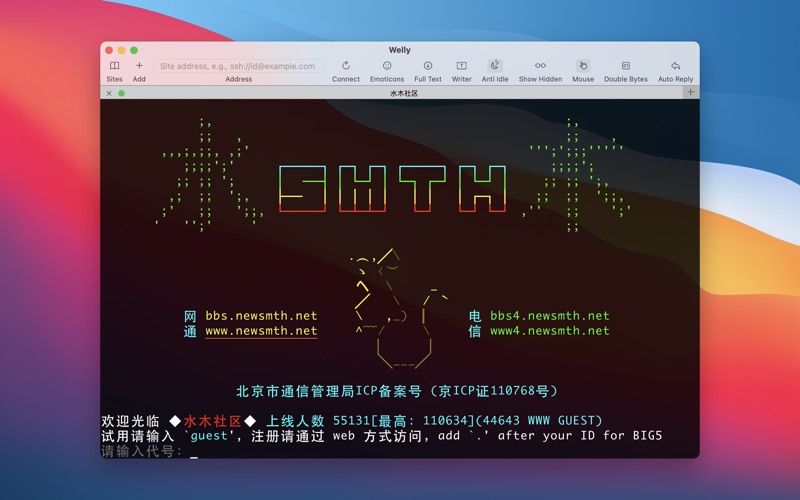Focus the Site address field
This screenshot has width=800, height=500.
238,66
